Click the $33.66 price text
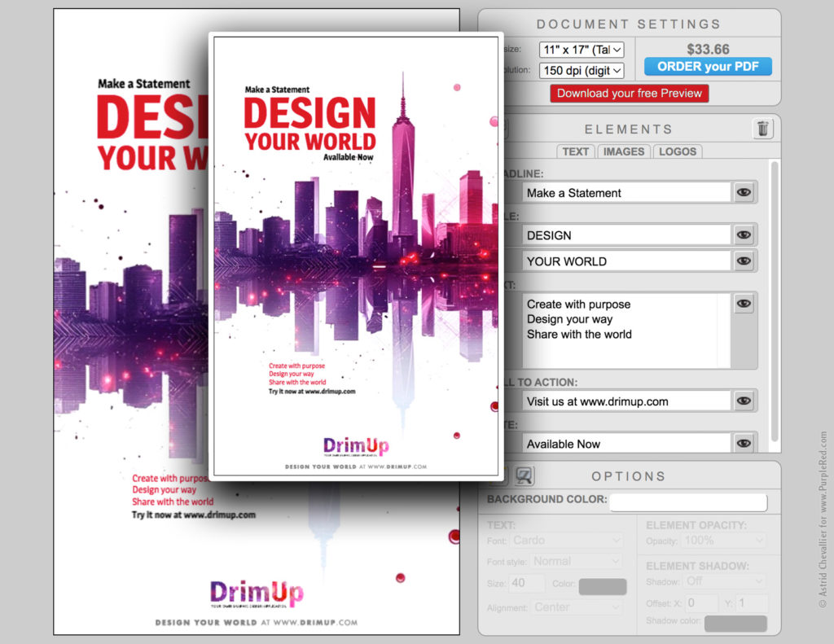This screenshot has height=644, width=834. coord(708,50)
